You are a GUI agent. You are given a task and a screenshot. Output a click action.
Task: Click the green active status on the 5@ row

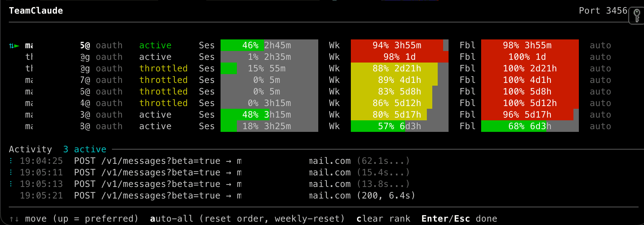pos(155,45)
